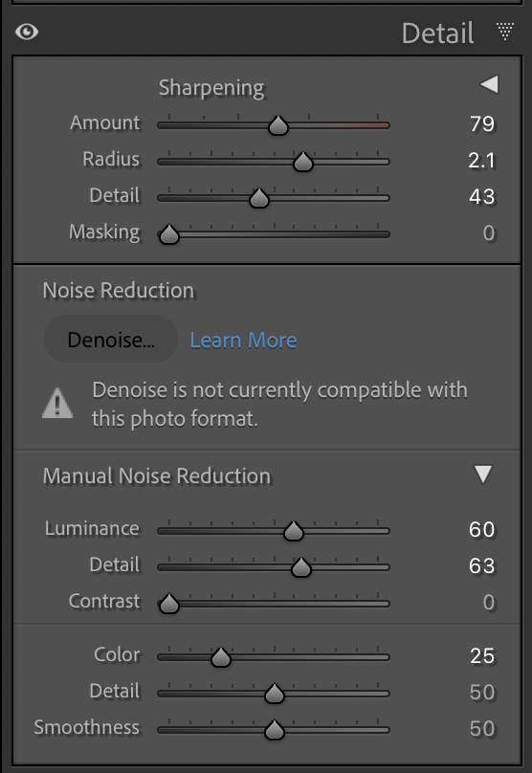The width and height of the screenshot is (532, 773).
Task: Collapse the Detail panel header triangle
Action: 505,31
